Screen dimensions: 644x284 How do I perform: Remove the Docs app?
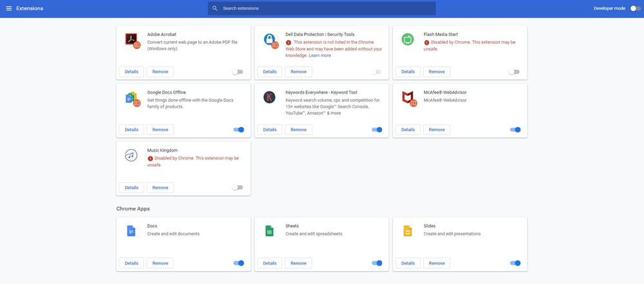pos(160,263)
